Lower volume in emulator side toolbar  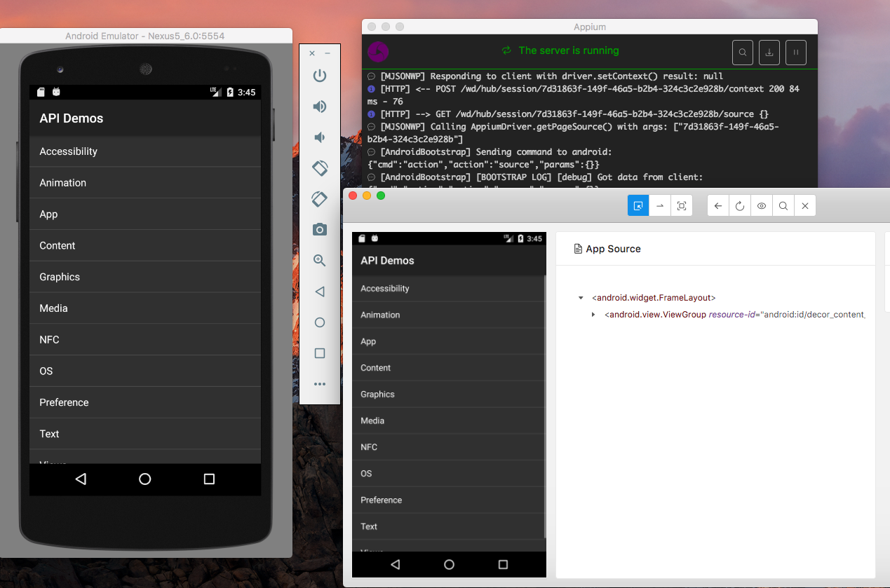coord(318,137)
